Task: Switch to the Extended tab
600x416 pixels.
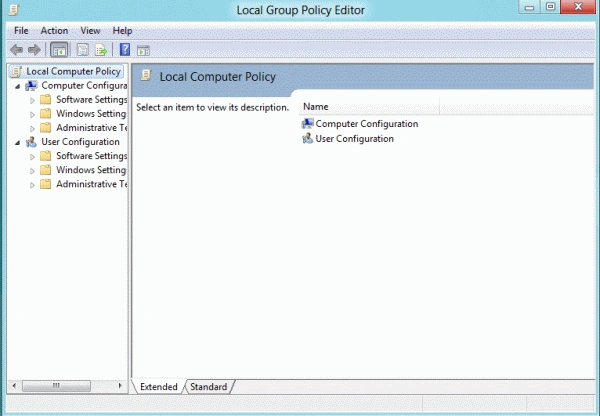Action: point(158,387)
